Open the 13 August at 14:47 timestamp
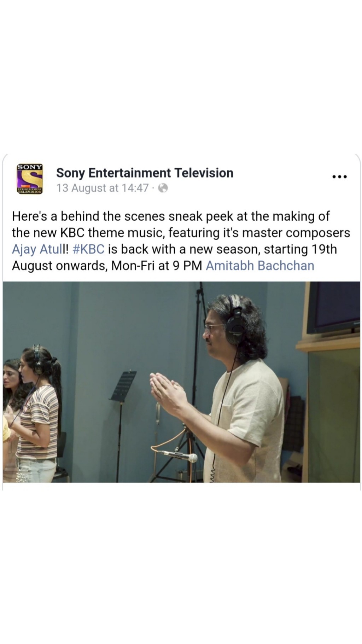Viewport: 362px width, 644px height. 103,188
